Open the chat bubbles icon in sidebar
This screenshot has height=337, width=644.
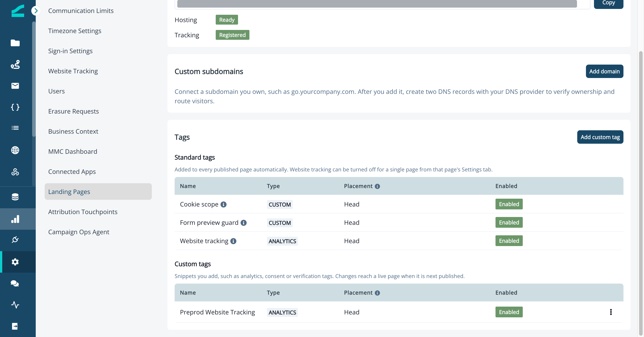pos(15,283)
